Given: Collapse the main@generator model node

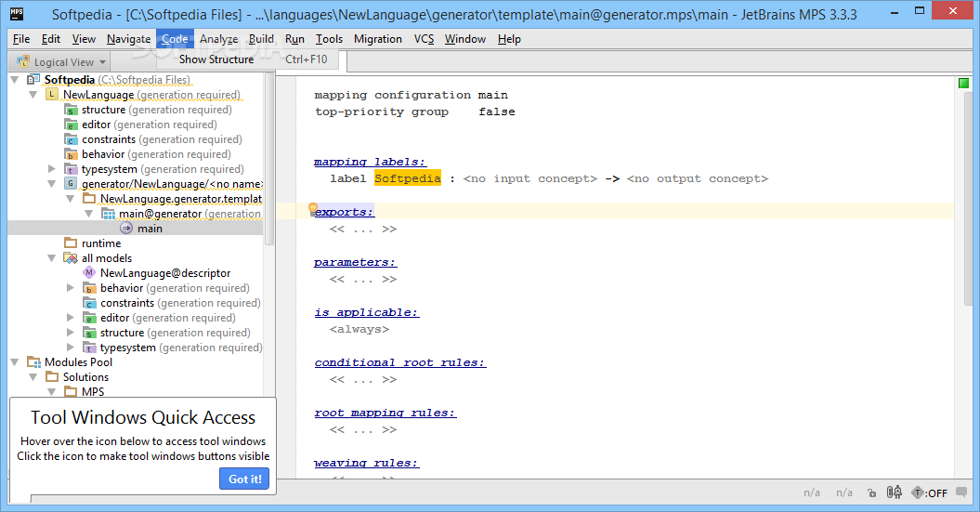Looking at the screenshot, I should [89, 214].
